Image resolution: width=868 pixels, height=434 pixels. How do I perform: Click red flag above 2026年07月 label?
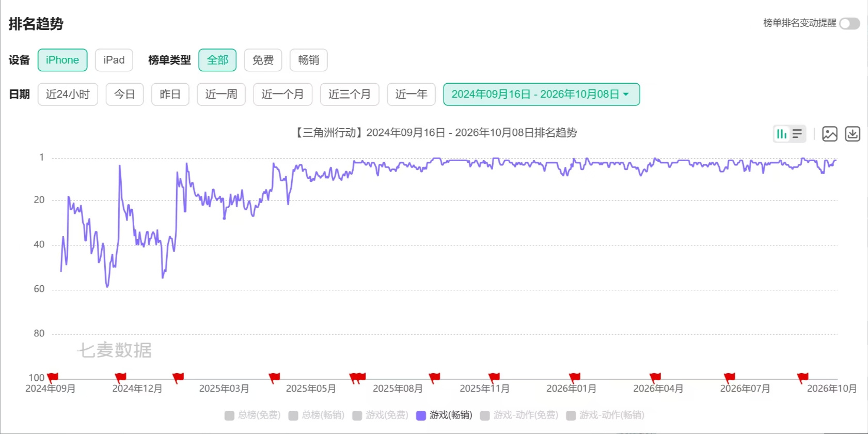[x=729, y=378]
